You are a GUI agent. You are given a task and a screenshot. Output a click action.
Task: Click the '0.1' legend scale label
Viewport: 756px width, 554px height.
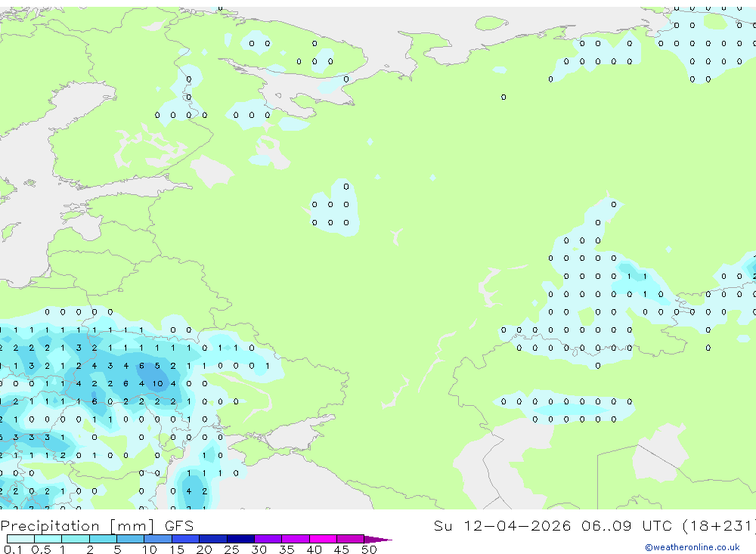coord(13,549)
